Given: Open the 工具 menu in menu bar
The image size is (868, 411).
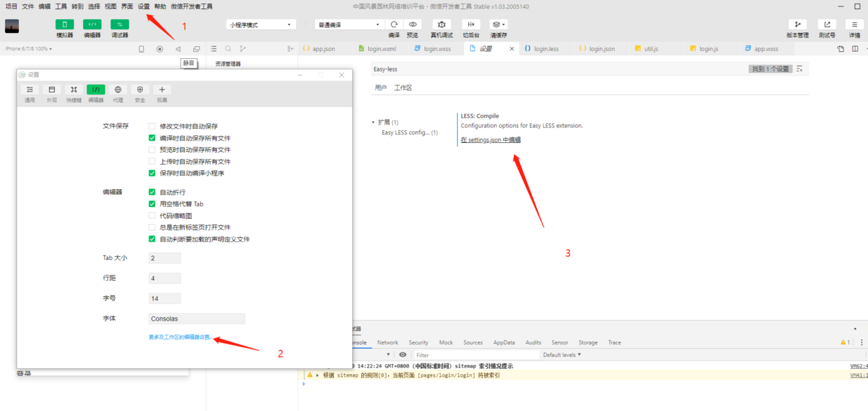Looking at the screenshot, I should [62, 6].
